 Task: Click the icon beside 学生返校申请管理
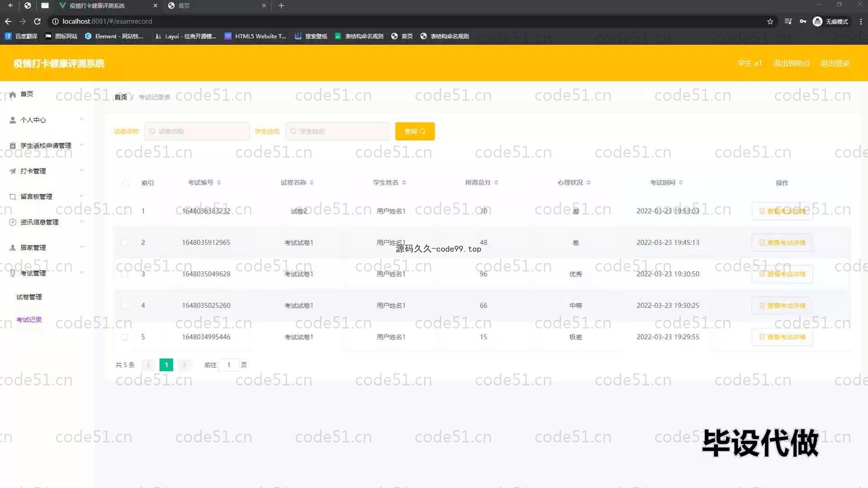[x=13, y=145]
